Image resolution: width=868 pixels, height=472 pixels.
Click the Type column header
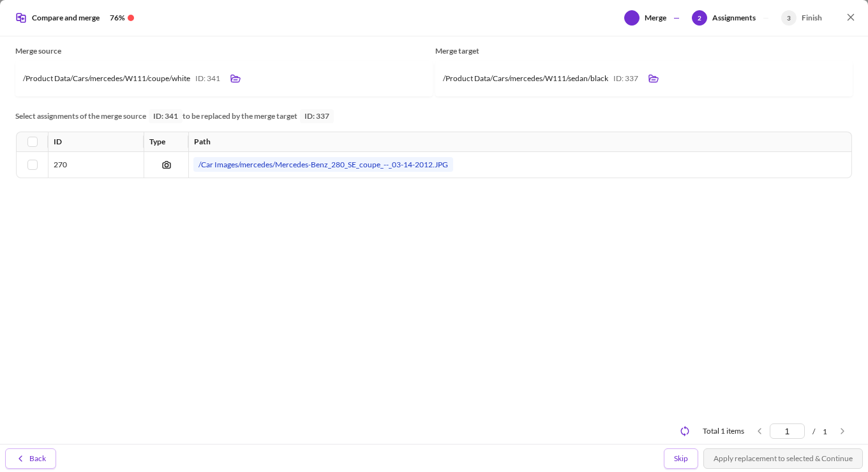166,142
